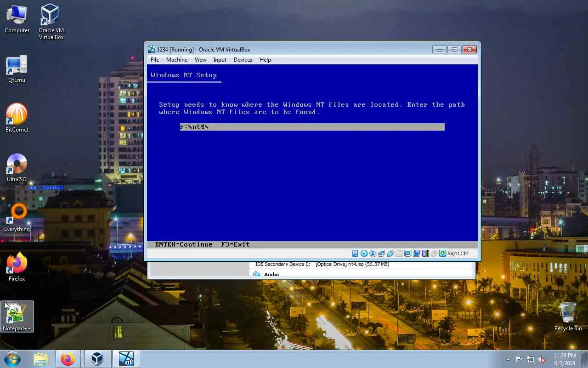The image size is (588, 368).
Task: Click the ENTER=Continue text in setup footer
Action: 184,244
